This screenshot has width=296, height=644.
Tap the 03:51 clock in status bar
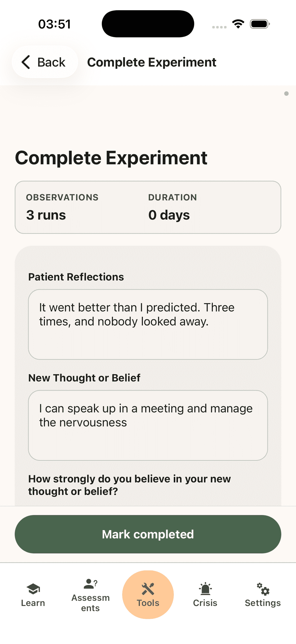click(54, 24)
